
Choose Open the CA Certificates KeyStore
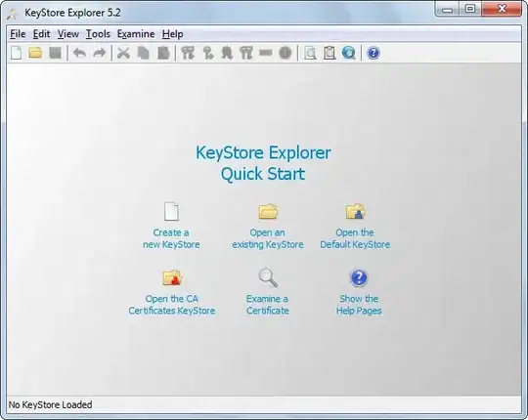172,292
